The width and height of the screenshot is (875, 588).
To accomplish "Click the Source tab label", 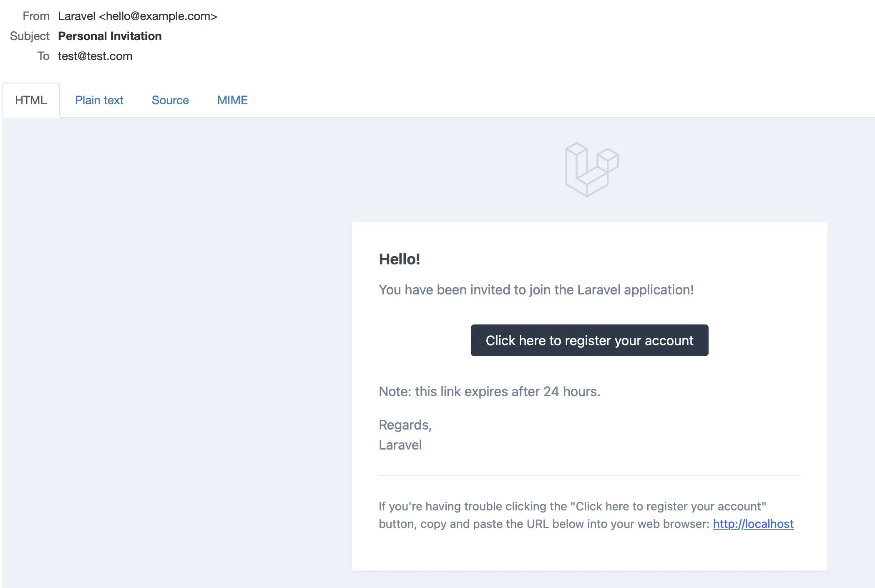I will 170,100.
